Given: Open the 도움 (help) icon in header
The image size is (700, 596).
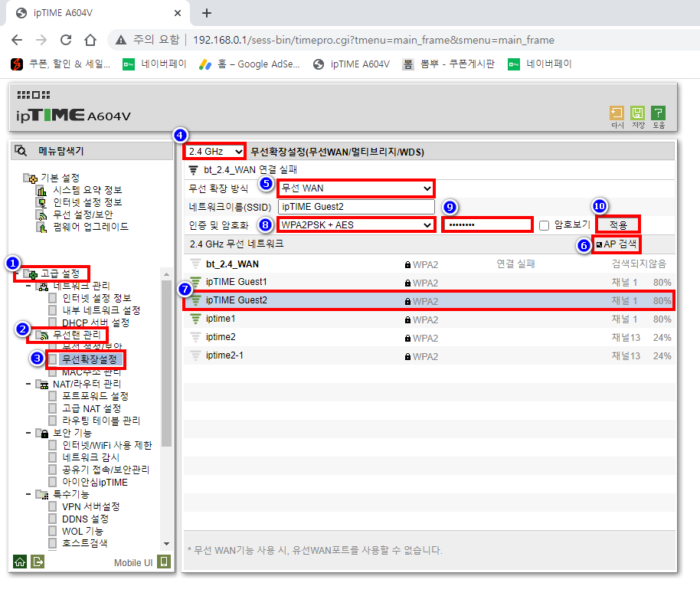Looking at the screenshot, I should pyautogui.click(x=658, y=113).
